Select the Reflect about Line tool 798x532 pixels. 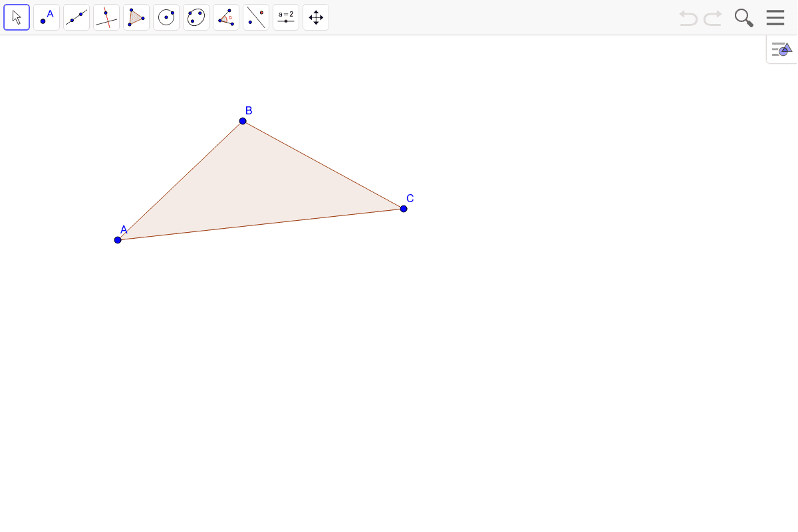256,17
